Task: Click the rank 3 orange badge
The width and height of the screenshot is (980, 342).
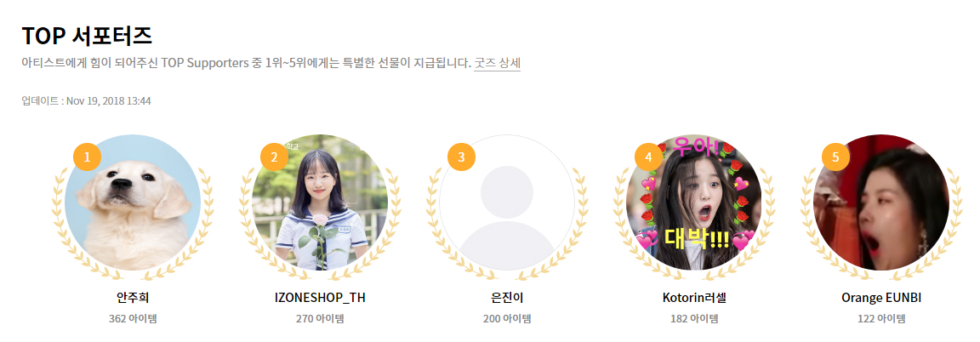Action: point(461,157)
